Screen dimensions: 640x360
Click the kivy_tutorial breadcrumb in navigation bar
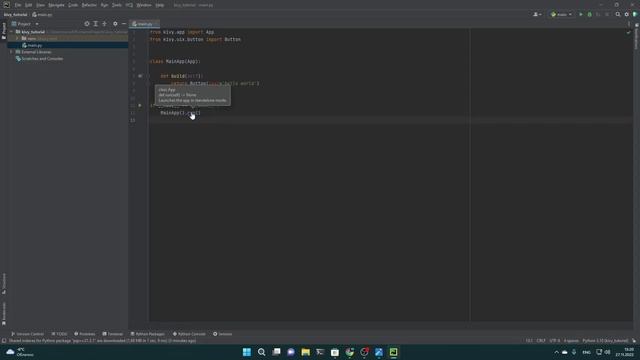[x=16, y=15]
